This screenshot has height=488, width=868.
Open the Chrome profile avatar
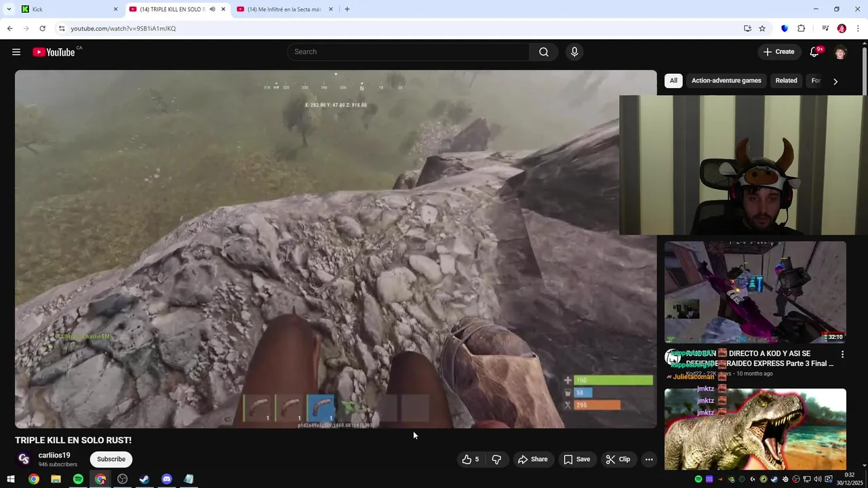[842, 28]
